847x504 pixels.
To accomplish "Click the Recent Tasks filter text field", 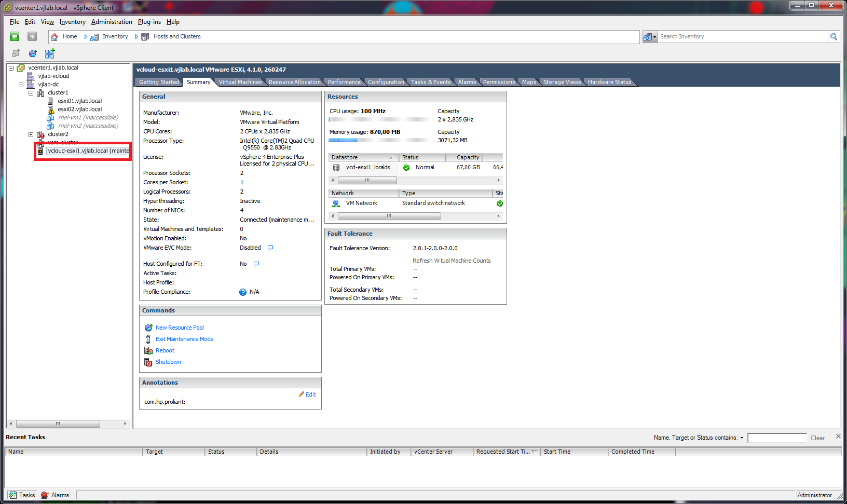I will click(x=776, y=438).
